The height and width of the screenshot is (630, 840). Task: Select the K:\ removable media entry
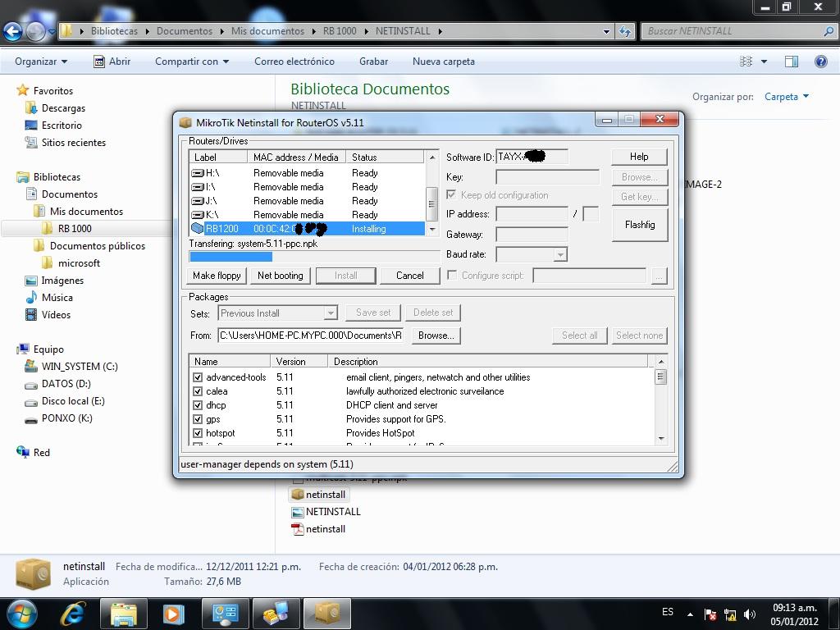[x=197, y=215]
